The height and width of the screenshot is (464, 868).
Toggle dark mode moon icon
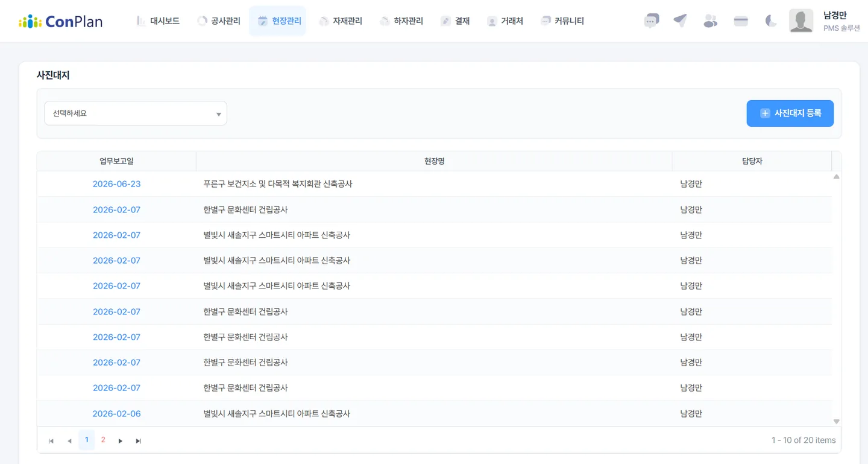click(x=771, y=21)
